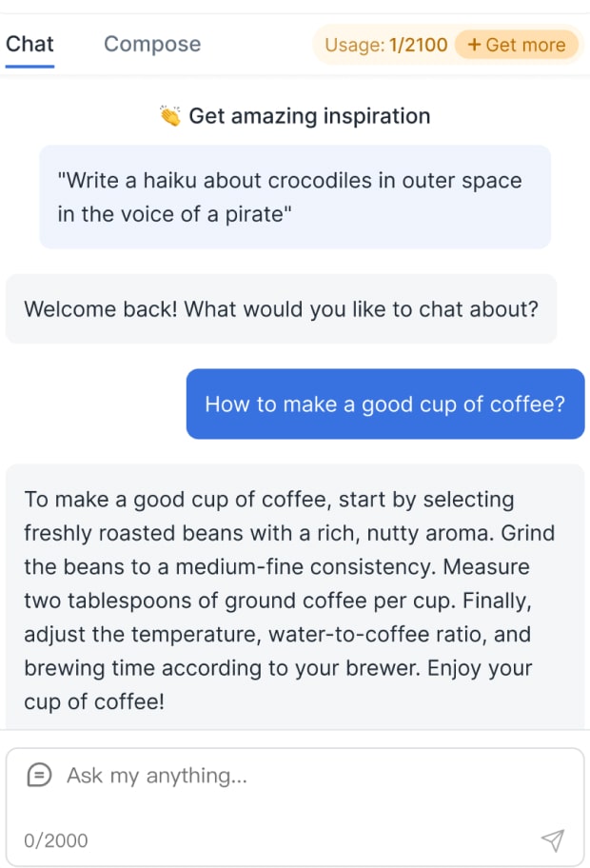Select the crocodile haiku prompt suggestion
The width and height of the screenshot is (590, 868).
[294, 197]
